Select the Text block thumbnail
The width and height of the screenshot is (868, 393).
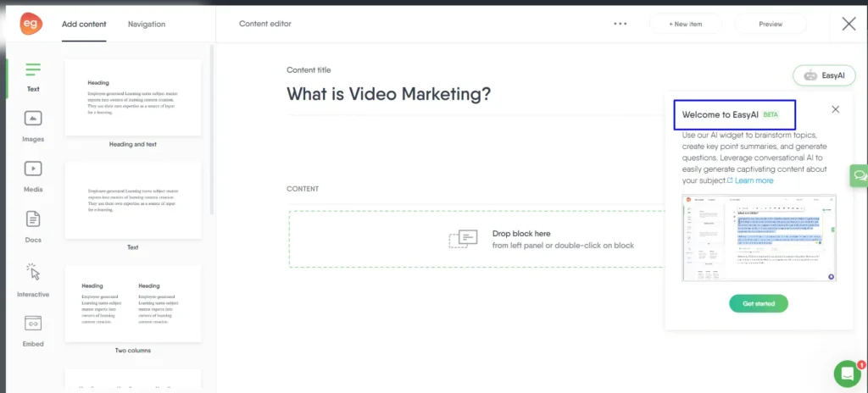[x=133, y=201]
